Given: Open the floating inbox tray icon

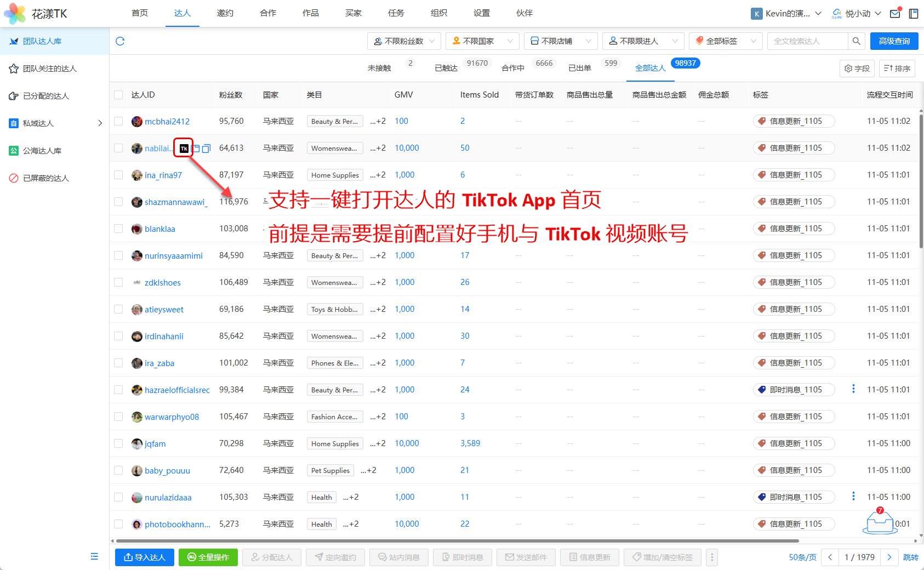Looking at the screenshot, I should tap(879, 522).
